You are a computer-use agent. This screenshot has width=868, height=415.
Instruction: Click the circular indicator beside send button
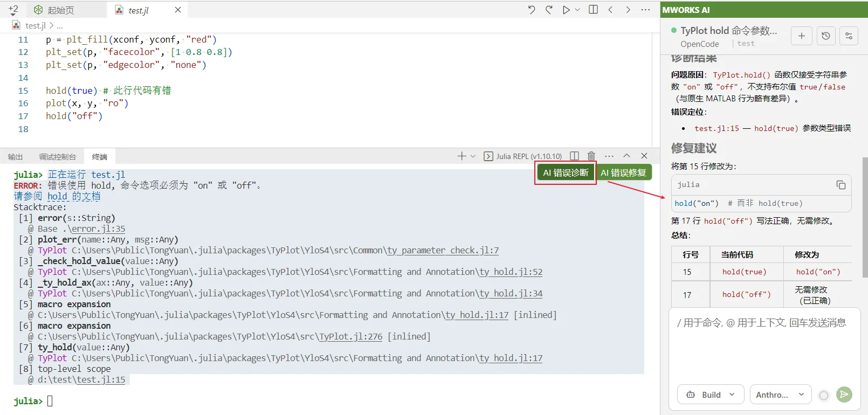(x=824, y=395)
